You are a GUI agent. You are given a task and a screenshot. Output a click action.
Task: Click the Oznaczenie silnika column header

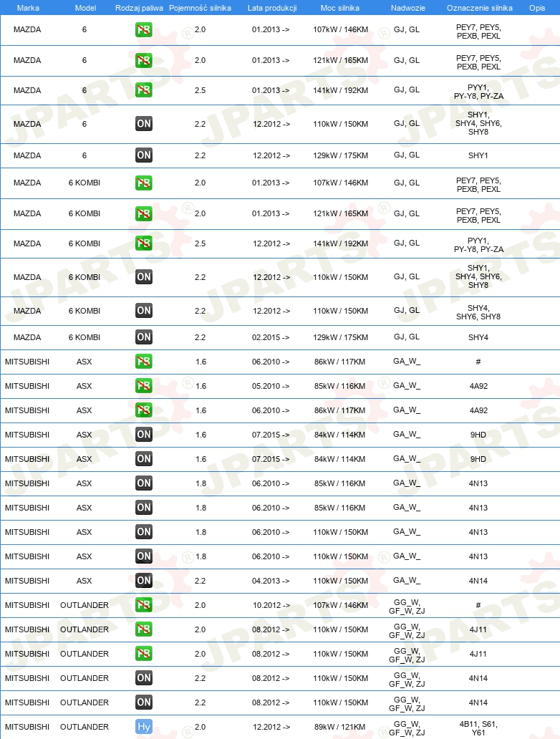[x=479, y=8]
